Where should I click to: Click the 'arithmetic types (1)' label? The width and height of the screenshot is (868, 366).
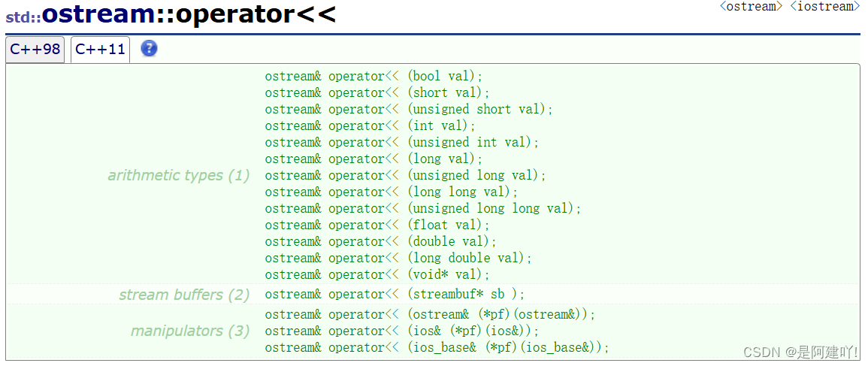[x=178, y=176]
